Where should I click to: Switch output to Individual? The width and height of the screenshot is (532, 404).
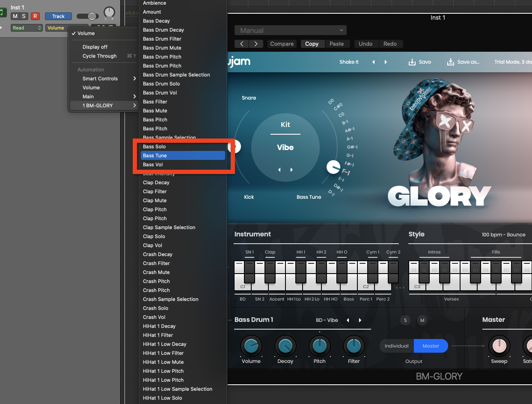pos(397,346)
